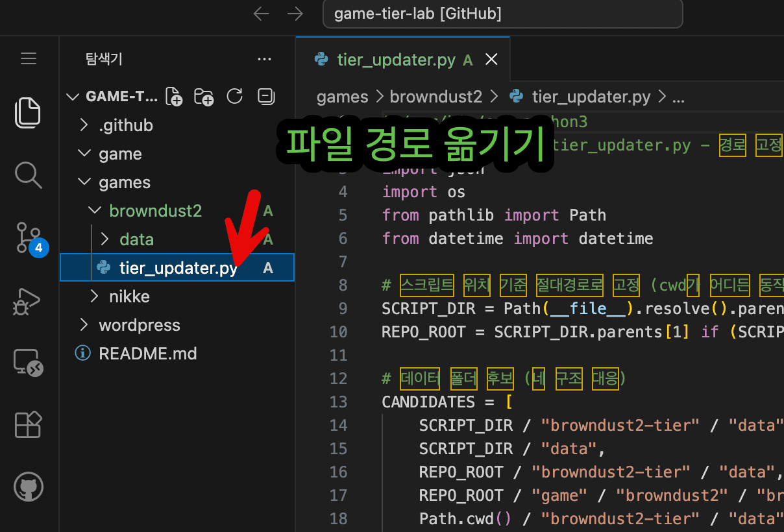This screenshot has width=784, height=532.
Task: Click line number 10 in the gutter
Action: pyautogui.click(x=339, y=332)
